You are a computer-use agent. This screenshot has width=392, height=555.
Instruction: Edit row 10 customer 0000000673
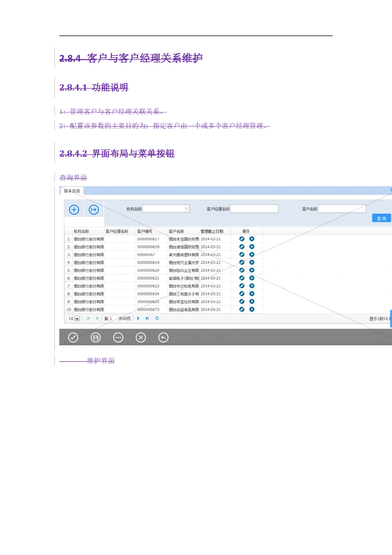click(242, 309)
